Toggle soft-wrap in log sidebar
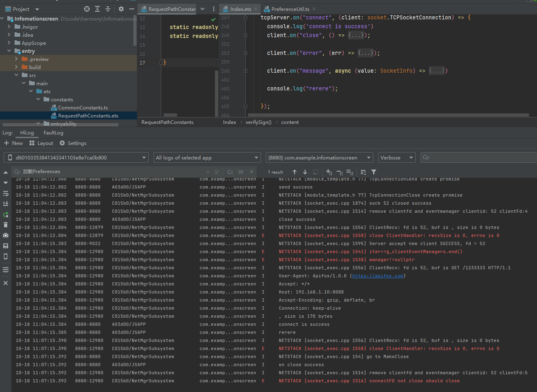537x392 pixels. coord(6,193)
